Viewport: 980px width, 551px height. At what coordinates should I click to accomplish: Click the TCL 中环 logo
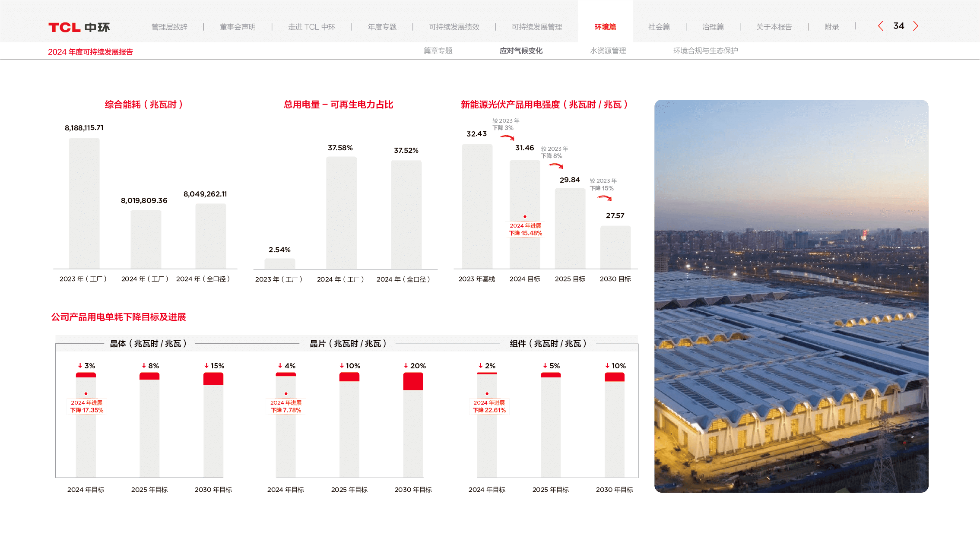[79, 27]
